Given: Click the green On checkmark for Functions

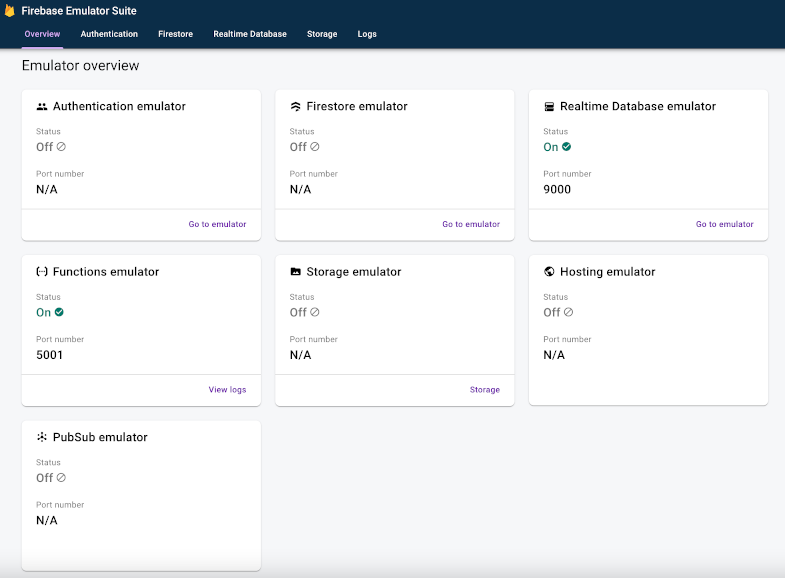Looking at the screenshot, I should pos(59,312).
